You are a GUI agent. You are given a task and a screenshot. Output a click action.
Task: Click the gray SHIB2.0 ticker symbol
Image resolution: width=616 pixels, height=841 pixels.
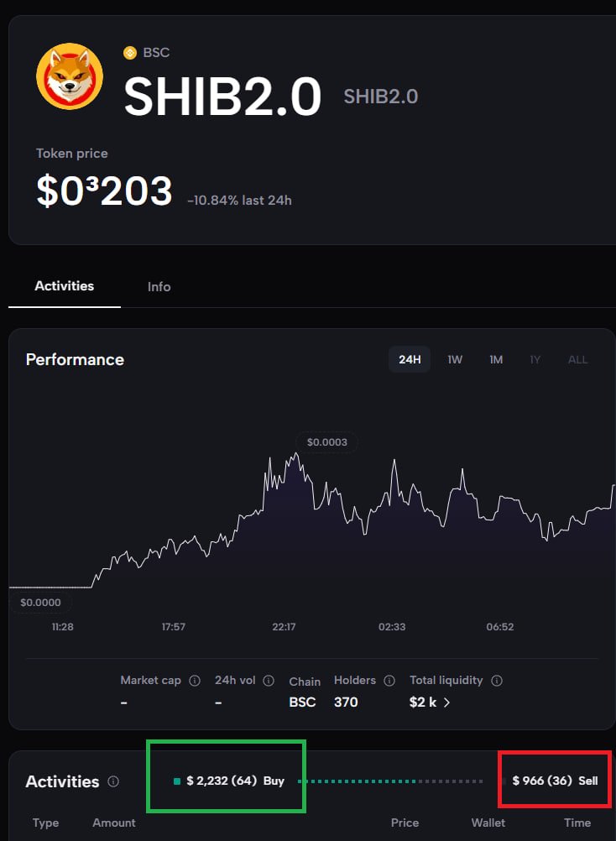[381, 97]
